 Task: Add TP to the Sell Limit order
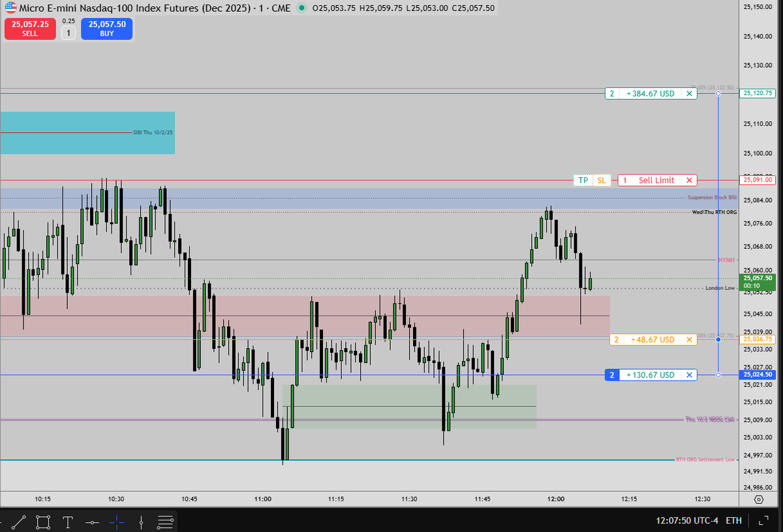[583, 180]
